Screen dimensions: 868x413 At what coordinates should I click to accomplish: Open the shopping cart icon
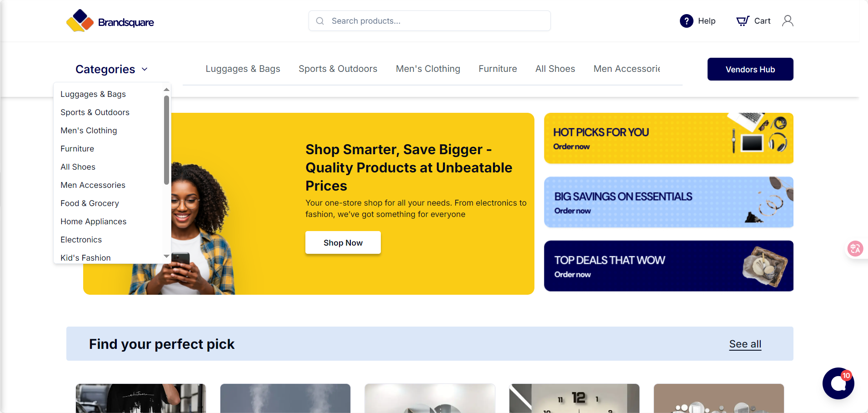pyautogui.click(x=743, y=21)
